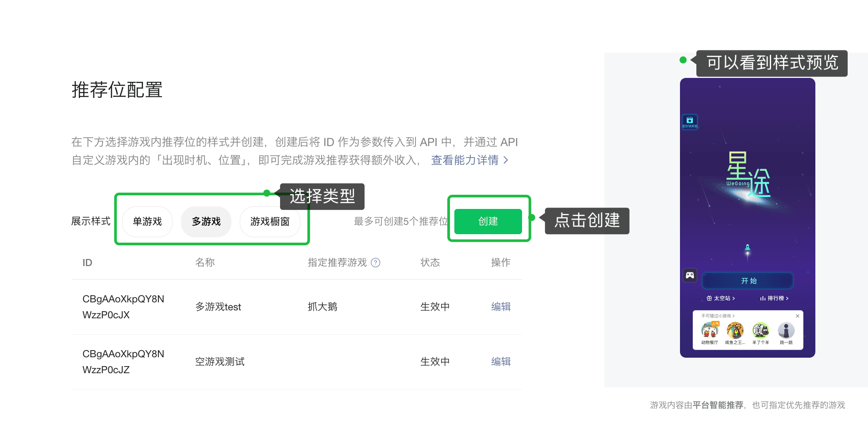Select the 多游戏 display style
This screenshot has width=868, height=448.
[x=206, y=221]
